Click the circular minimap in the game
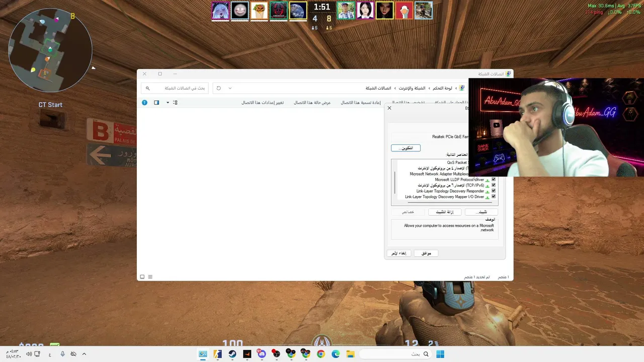 point(50,50)
